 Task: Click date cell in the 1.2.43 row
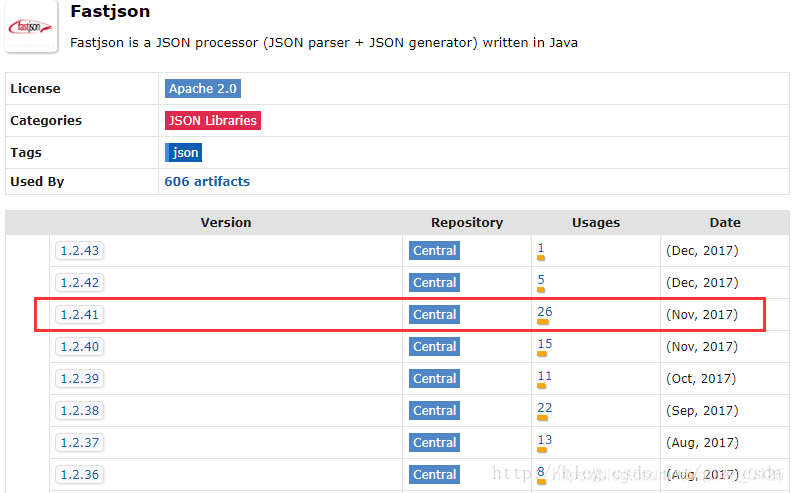pos(702,250)
